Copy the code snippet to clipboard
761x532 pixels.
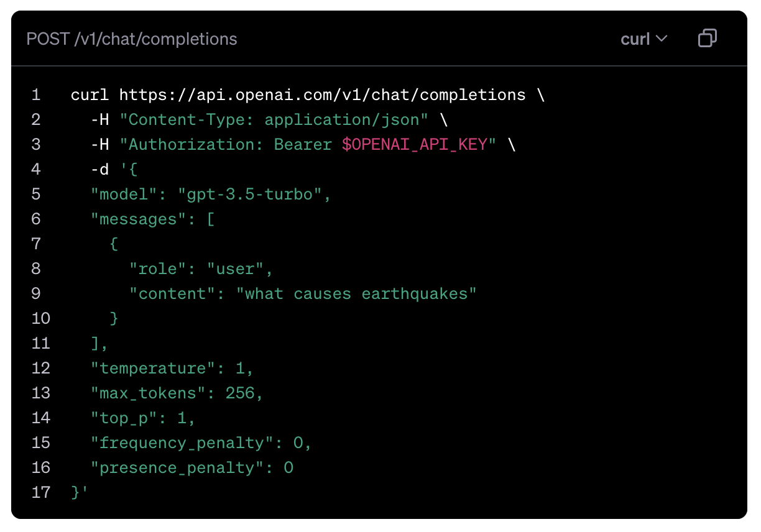tap(708, 39)
